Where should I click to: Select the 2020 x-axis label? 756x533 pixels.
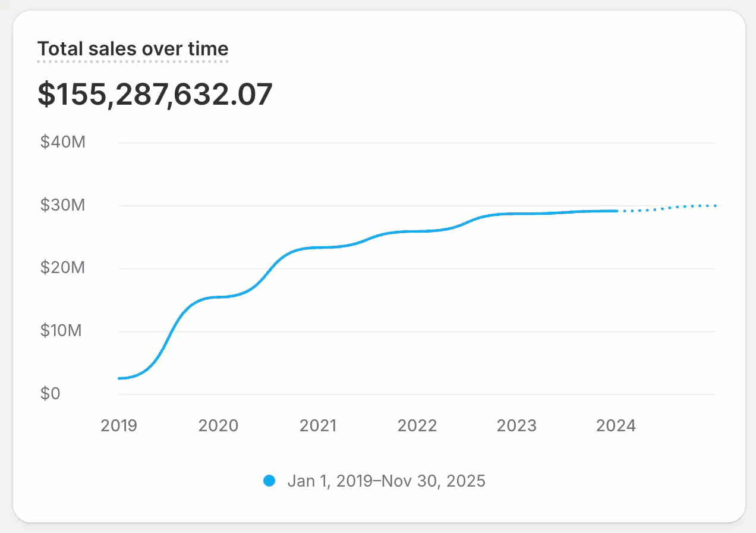pyautogui.click(x=218, y=426)
